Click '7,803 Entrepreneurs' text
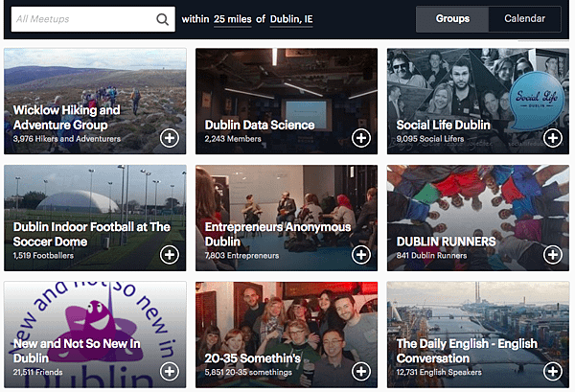Image resolution: width=575 pixels, height=392 pixels. click(x=241, y=256)
